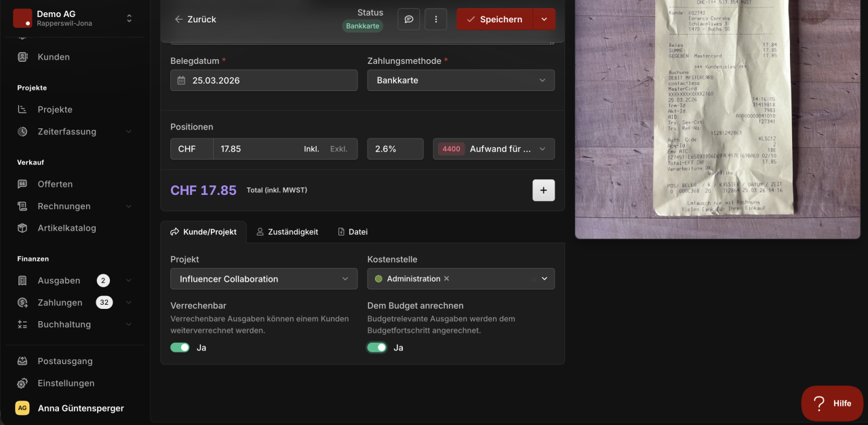Open Zeiterfassung clock icon in sidebar
868x425 pixels.
22,132
